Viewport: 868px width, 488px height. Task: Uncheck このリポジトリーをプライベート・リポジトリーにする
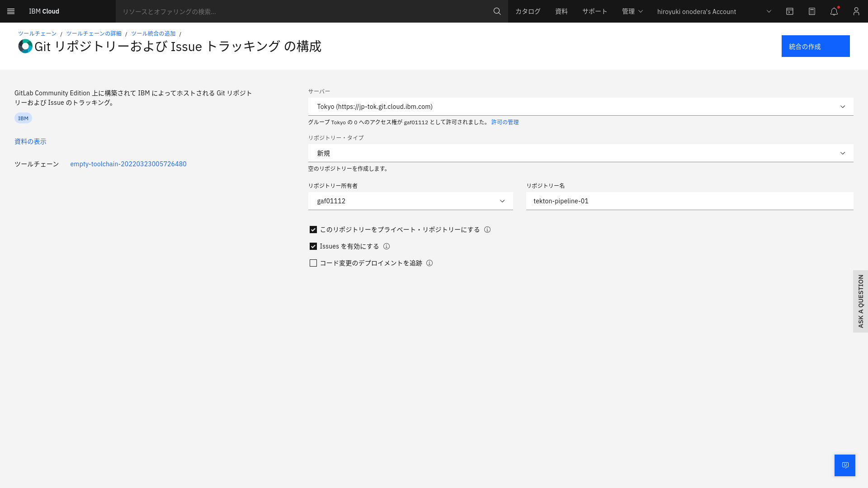click(x=313, y=230)
